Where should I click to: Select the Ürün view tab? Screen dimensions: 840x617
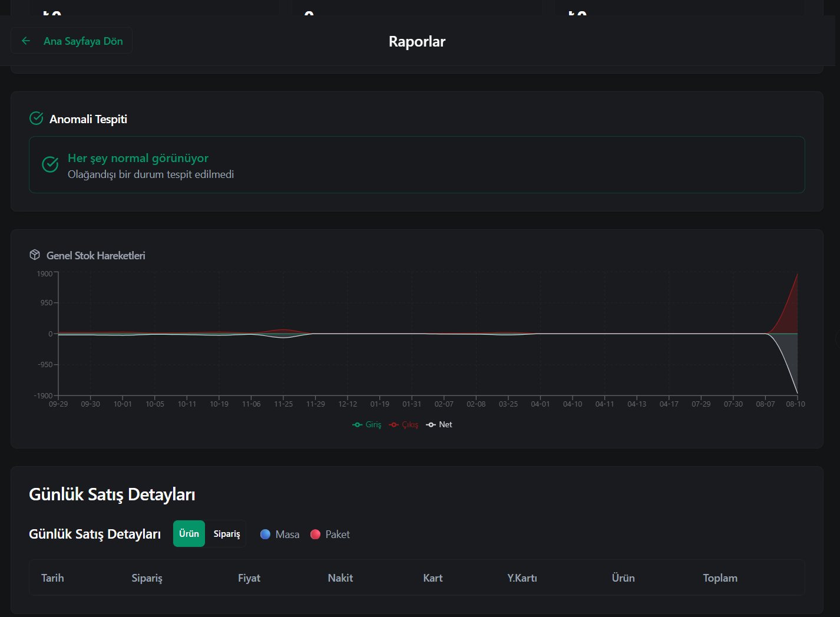[189, 533]
